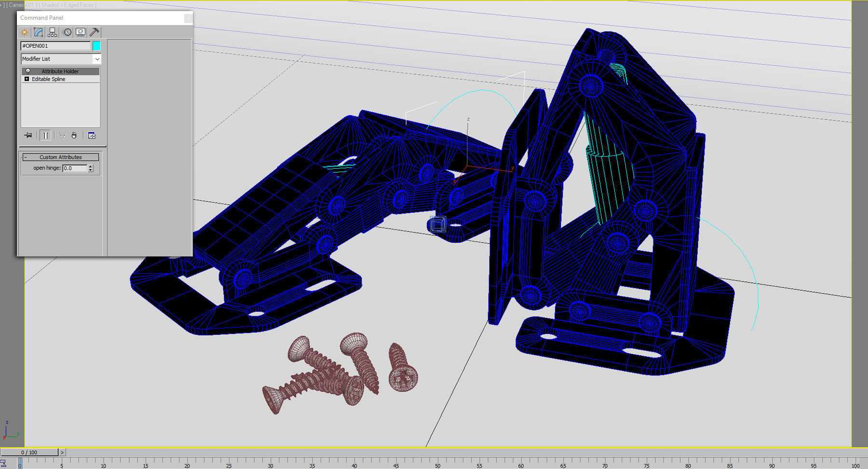Toggle the Attribute Holder light bulb
Screen dimensions: 868x469
pyautogui.click(x=28, y=71)
